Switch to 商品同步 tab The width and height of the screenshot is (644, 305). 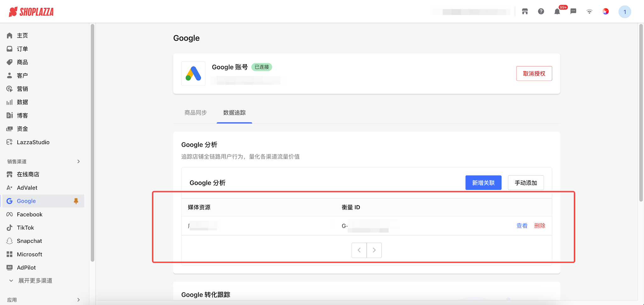point(196,113)
